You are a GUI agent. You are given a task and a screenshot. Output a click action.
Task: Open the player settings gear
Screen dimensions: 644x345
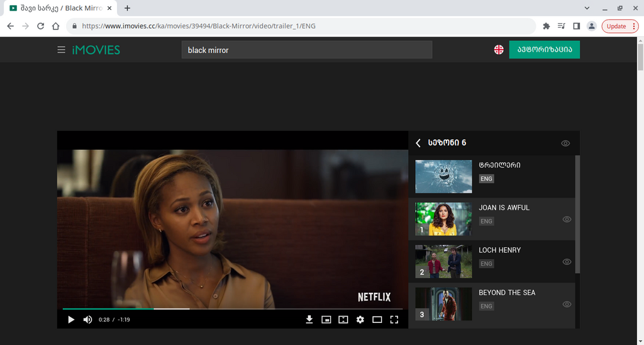360,320
